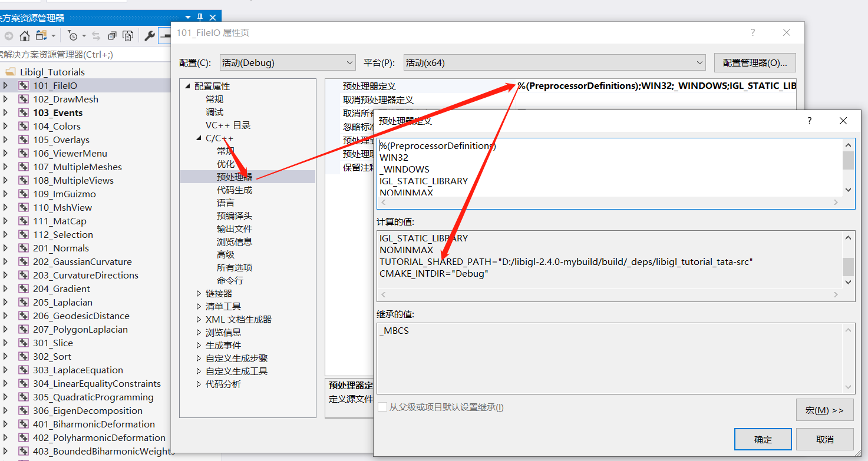Collapse the C/C++ tree node
Image resolution: width=868 pixels, height=461 pixels.
pyautogui.click(x=198, y=138)
